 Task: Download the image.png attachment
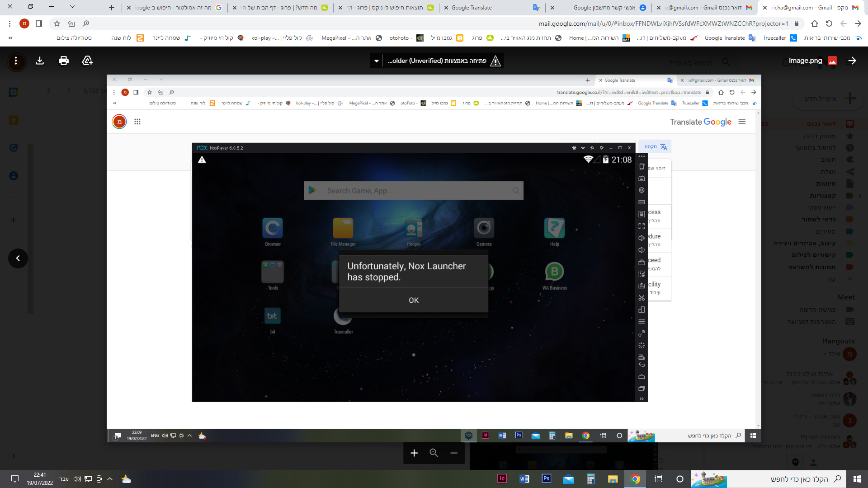pos(40,61)
